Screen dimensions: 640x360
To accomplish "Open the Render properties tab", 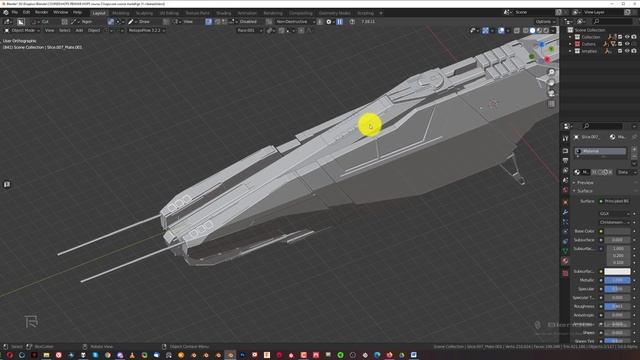I will point(565,151).
